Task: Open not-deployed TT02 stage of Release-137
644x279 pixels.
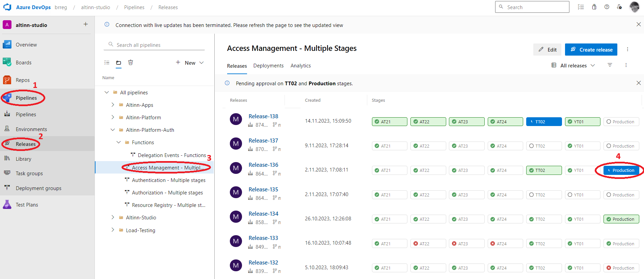Action: tap(544, 146)
